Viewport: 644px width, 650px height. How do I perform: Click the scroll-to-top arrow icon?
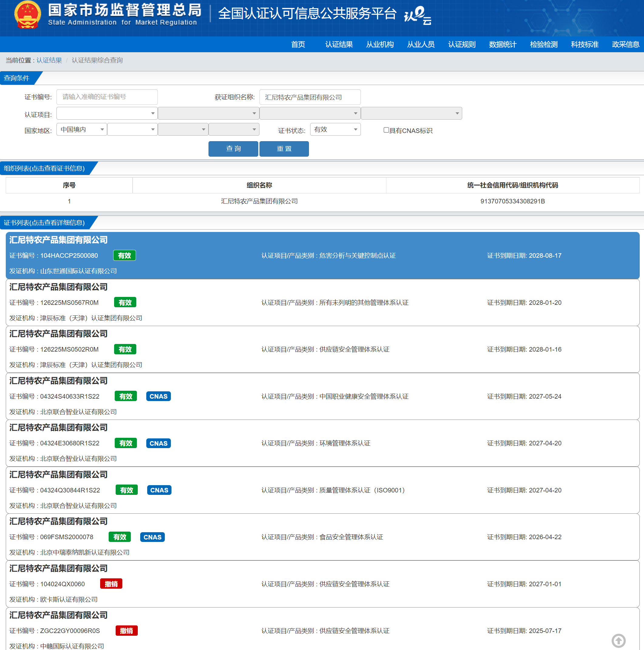(x=618, y=640)
